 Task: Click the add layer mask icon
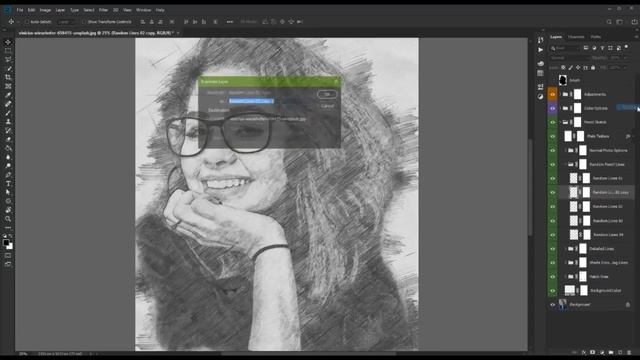pyautogui.click(x=593, y=352)
